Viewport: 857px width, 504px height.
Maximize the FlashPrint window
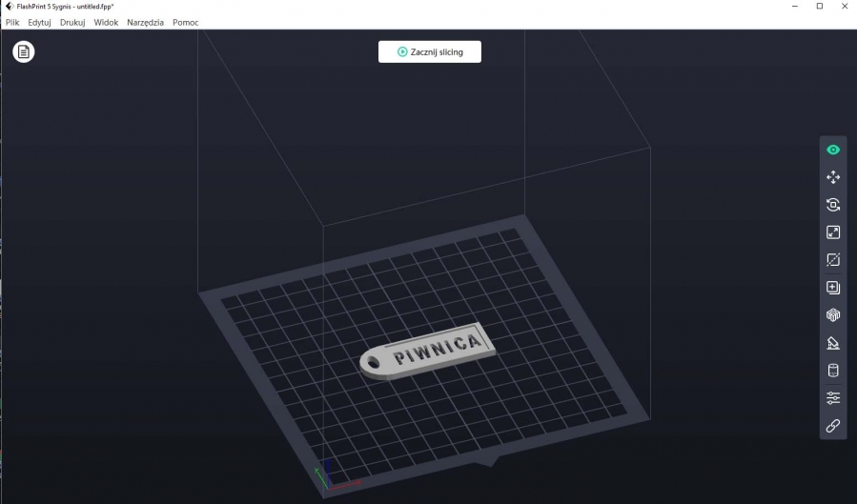tap(820, 6)
